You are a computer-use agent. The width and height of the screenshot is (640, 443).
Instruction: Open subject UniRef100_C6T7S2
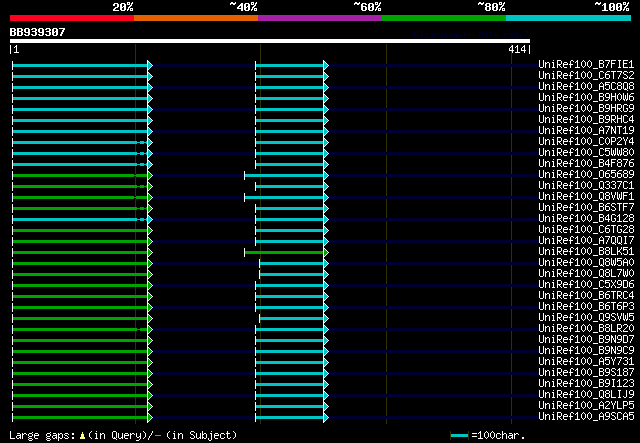(587, 76)
